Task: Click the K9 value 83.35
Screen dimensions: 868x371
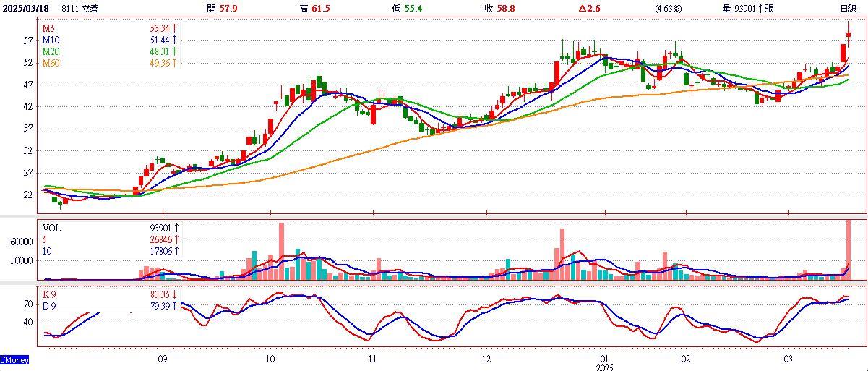Action: pyautogui.click(x=160, y=294)
